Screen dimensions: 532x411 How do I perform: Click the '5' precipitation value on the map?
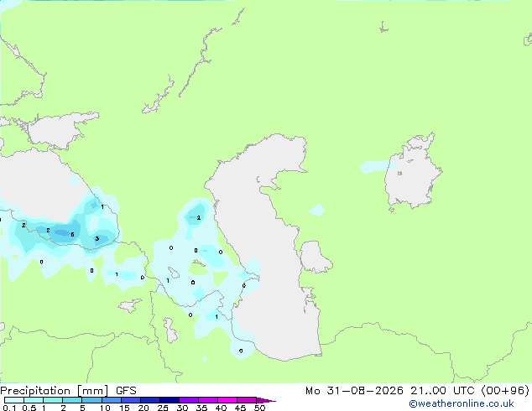coord(72,235)
